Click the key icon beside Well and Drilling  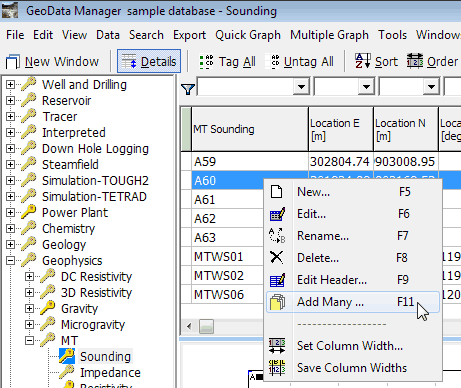coord(29,84)
